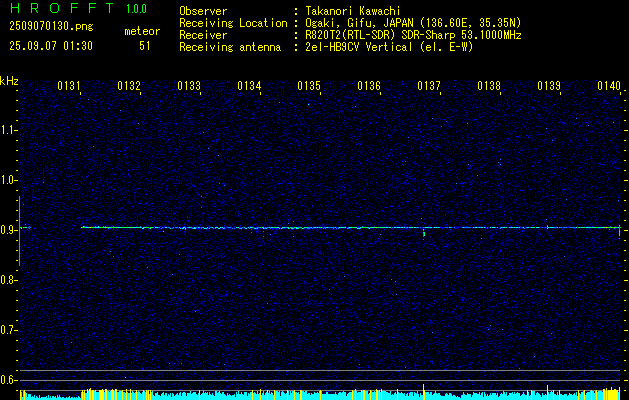Click time marker 0131
This screenshot has width=629, height=400.
point(69,85)
